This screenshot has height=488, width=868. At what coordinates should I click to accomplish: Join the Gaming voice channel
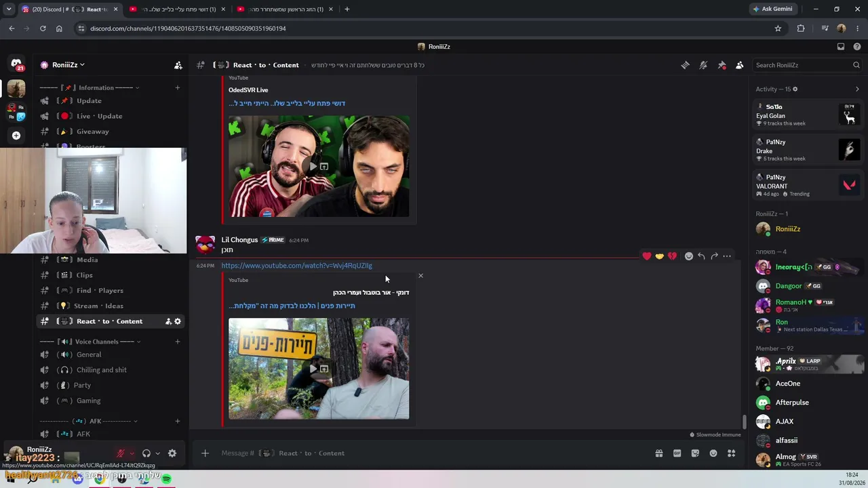(111, 401)
